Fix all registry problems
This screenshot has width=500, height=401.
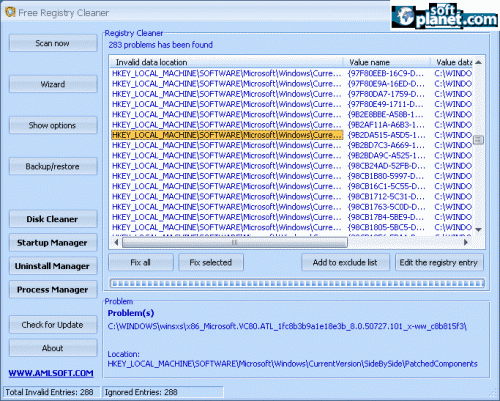click(141, 263)
